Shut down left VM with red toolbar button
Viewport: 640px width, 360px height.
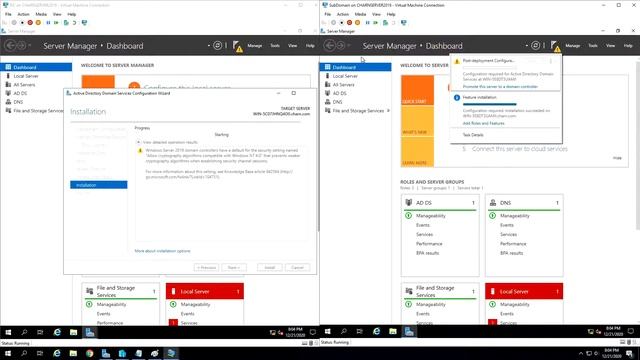click(x=30, y=23)
